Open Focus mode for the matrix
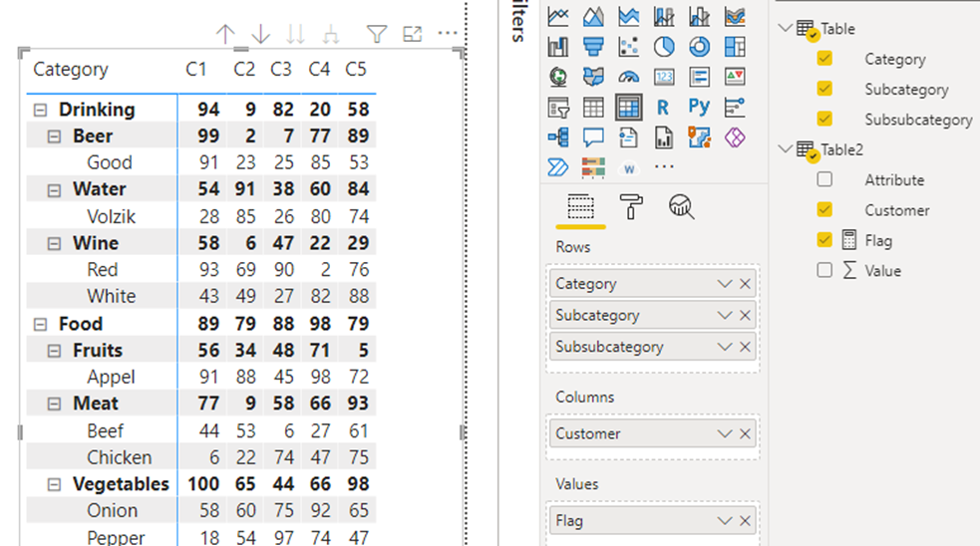The width and height of the screenshot is (980, 546). tap(413, 34)
